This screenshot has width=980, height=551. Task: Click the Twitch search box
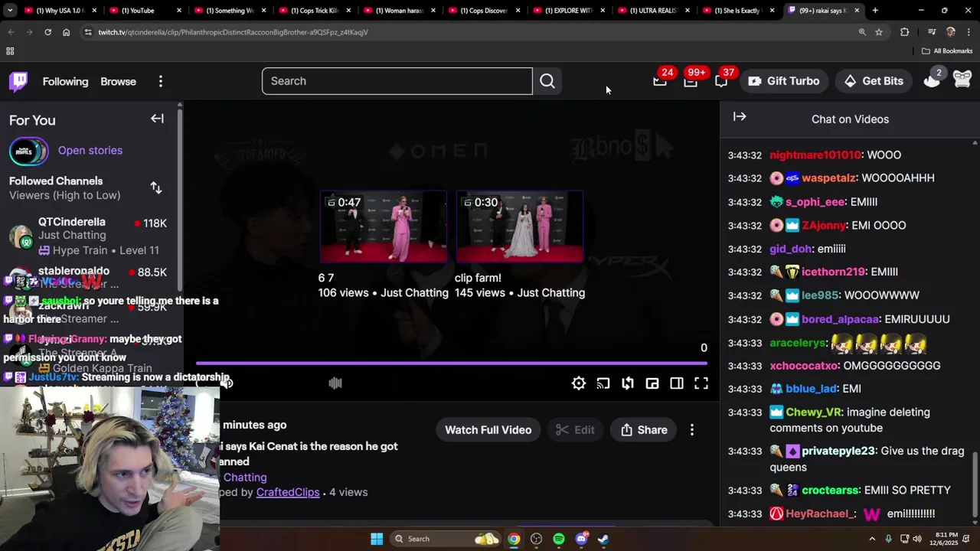coord(397,81)
